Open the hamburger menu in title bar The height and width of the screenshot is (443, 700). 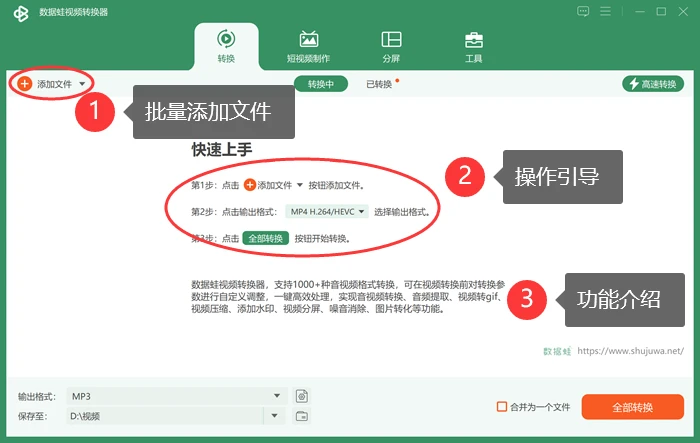(605, 12)
